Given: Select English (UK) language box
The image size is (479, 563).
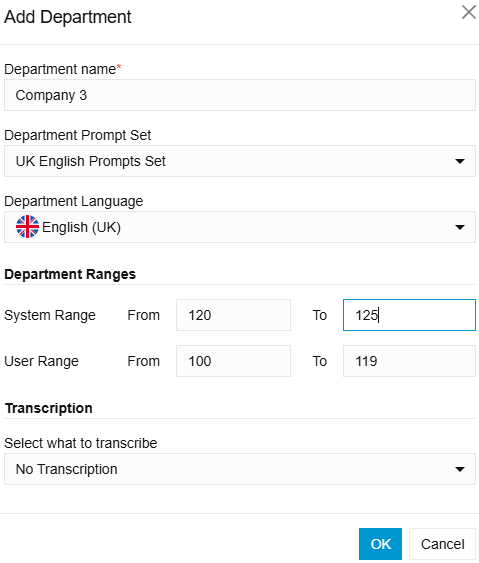Looking at the screenshot, I should click(240, 227).
